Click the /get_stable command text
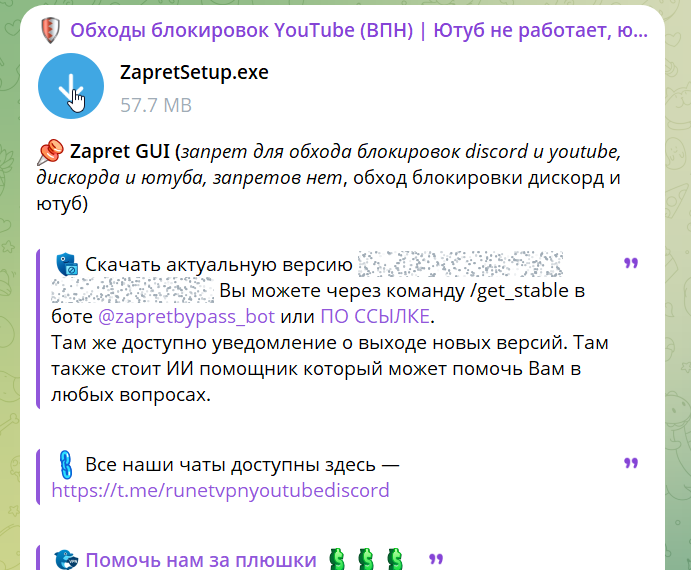The height and width of the screenshot is (570, 691). 519,291
